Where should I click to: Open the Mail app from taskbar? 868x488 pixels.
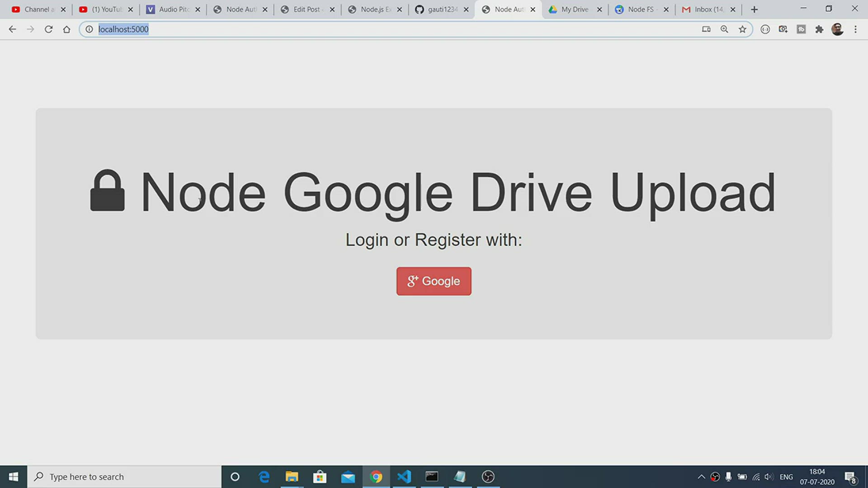(x=348, y=477)
